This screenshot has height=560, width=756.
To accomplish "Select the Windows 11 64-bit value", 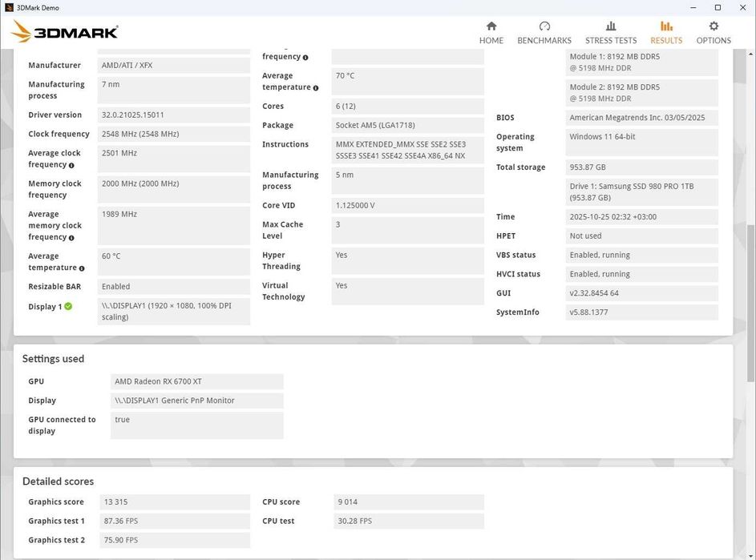I will pyautogui.click(x=641, y=142).
